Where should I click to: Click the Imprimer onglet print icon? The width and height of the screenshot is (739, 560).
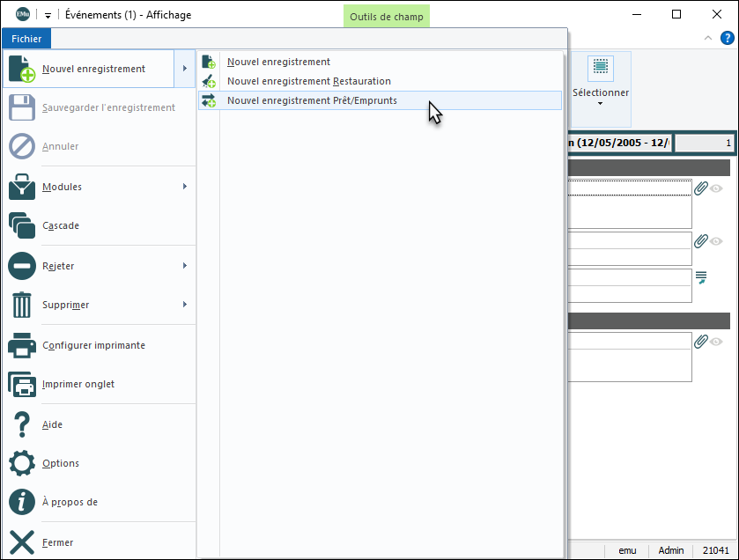tap(22, 384)
